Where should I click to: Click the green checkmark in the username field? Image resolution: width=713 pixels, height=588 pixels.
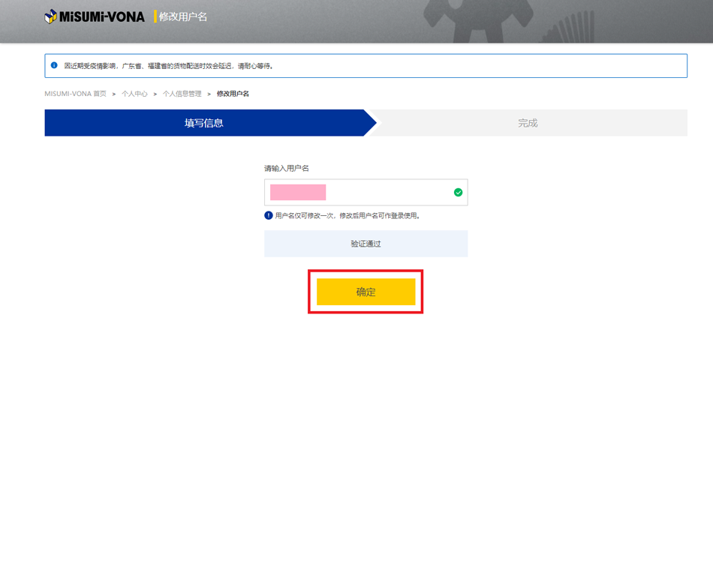coord(458,193)
